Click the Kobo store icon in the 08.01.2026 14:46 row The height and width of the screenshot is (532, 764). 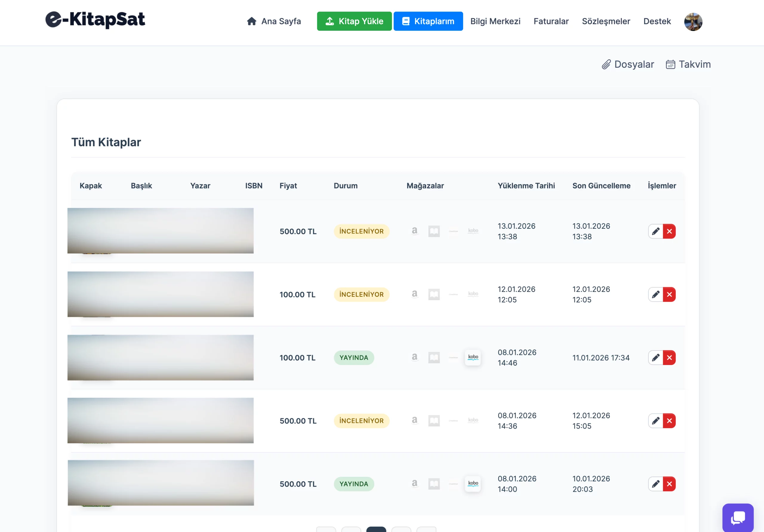[473, 358]
